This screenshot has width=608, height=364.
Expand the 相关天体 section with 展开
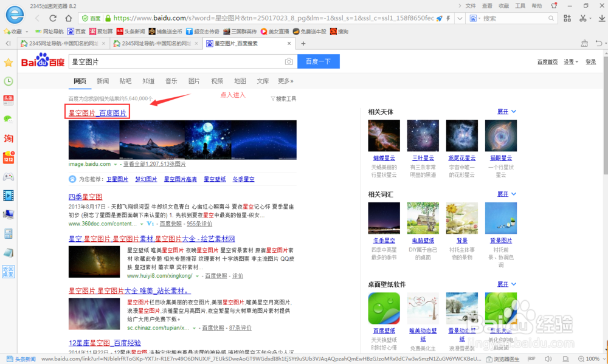[506, 112]
